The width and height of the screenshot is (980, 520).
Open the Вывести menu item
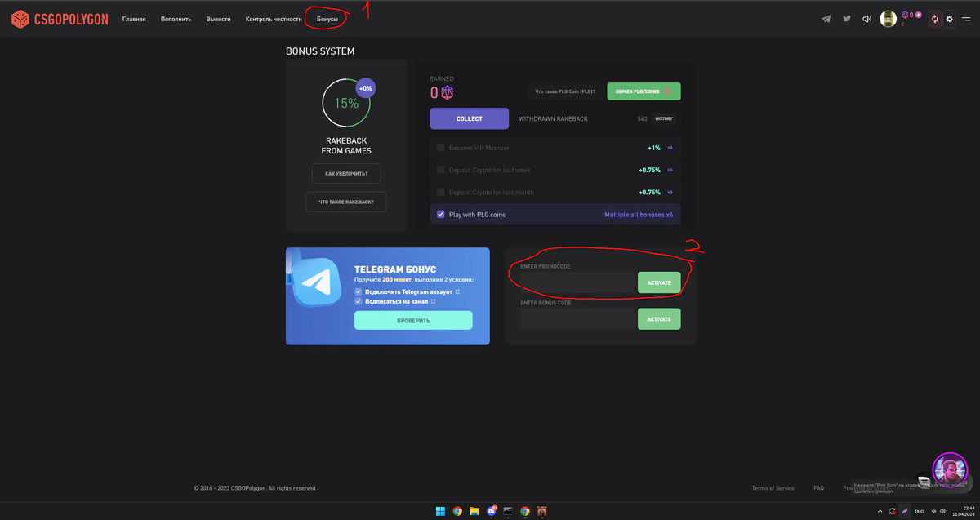219,19
